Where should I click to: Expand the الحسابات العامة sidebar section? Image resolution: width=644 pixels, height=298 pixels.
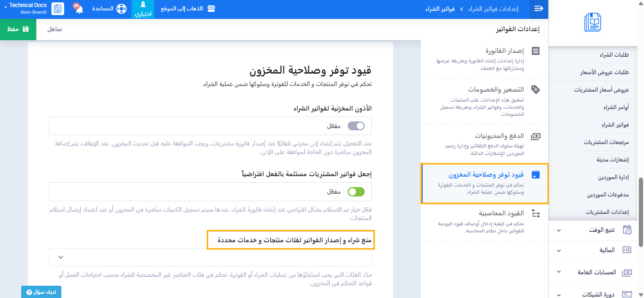click(596, 272)
